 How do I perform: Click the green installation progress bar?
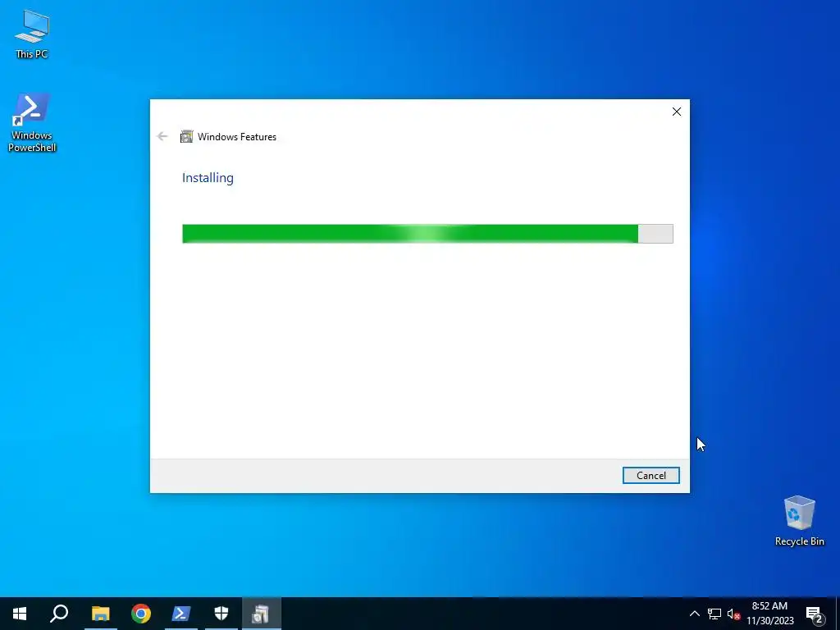427,234
